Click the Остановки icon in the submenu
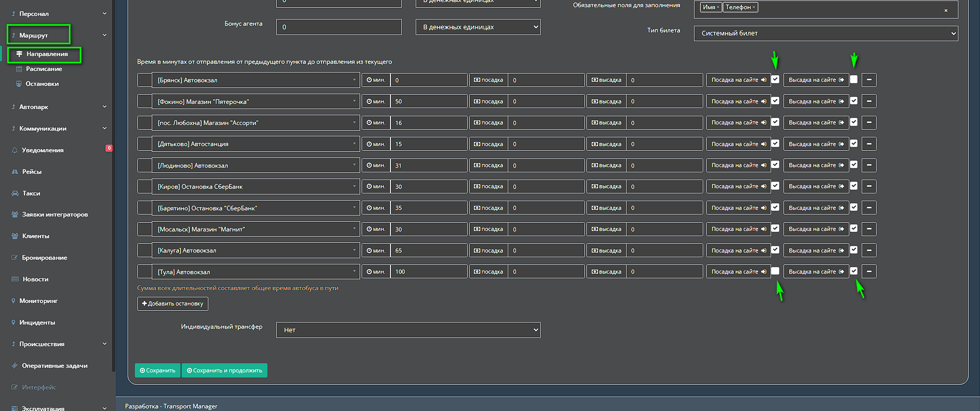This screenshot has width=980, height=411. pyautogui.click(x=19, y=84)
